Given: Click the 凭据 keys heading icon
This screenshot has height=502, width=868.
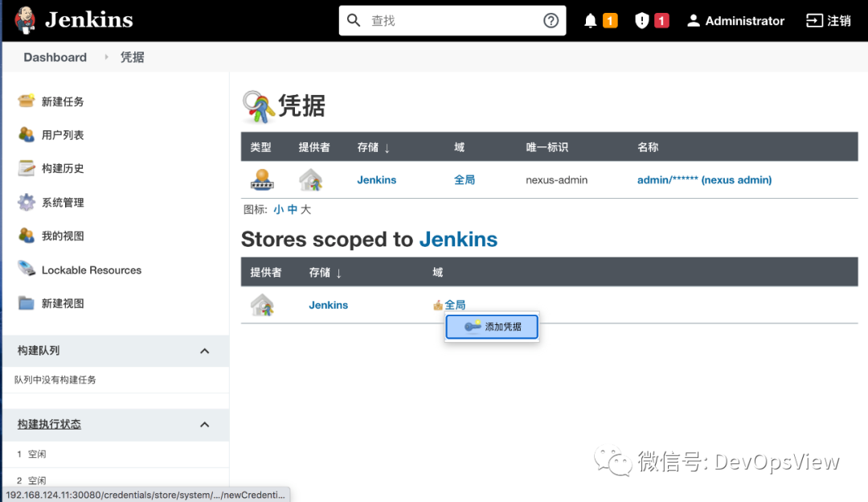Looking at the screenshot, I should click(259, 106).
